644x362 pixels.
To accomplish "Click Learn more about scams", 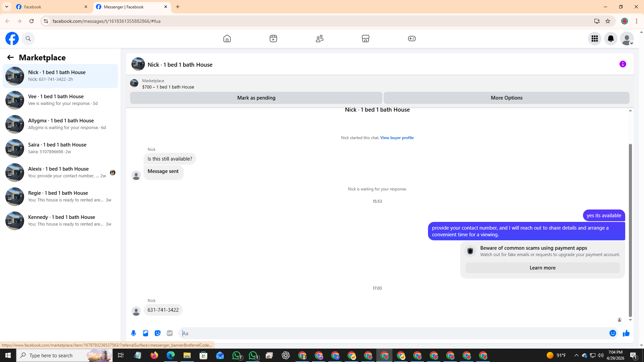I will pos(542,268).
